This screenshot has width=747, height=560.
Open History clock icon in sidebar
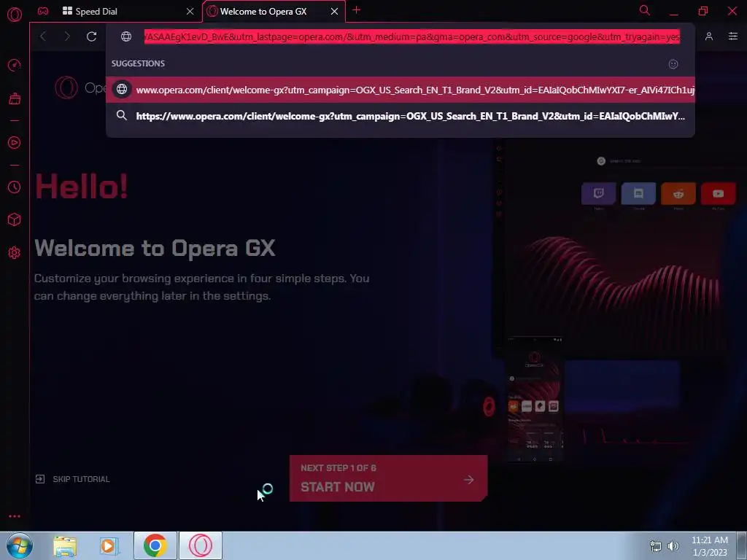15,187
